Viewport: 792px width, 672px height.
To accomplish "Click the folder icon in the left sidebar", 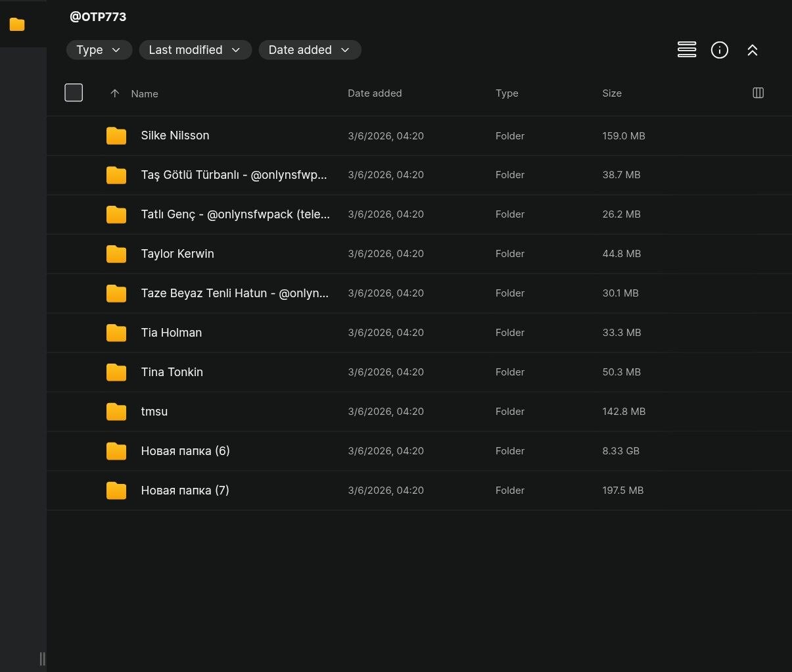I will click(17, 25).
